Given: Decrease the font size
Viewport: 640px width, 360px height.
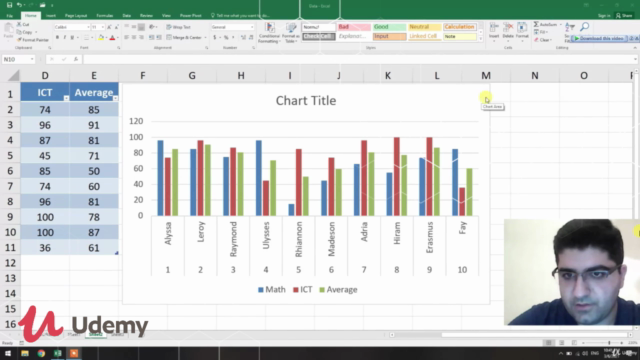Looking at the screenshot, I should [116, 27].
